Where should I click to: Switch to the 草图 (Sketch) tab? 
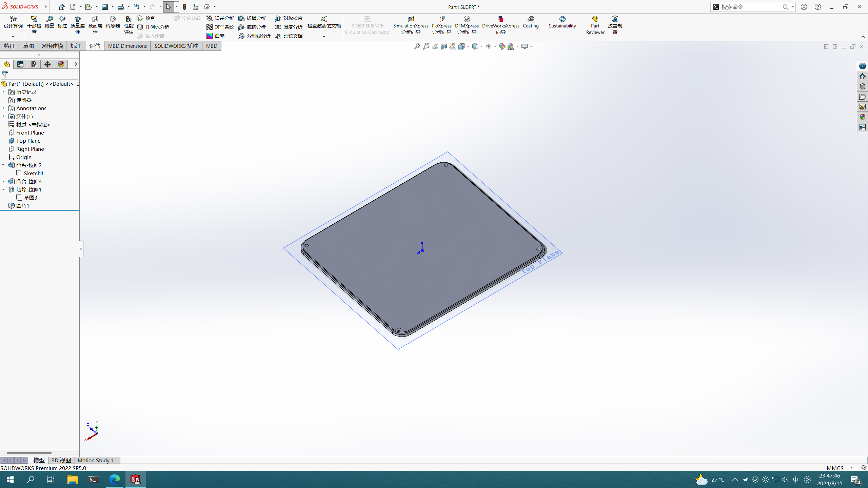28,46
